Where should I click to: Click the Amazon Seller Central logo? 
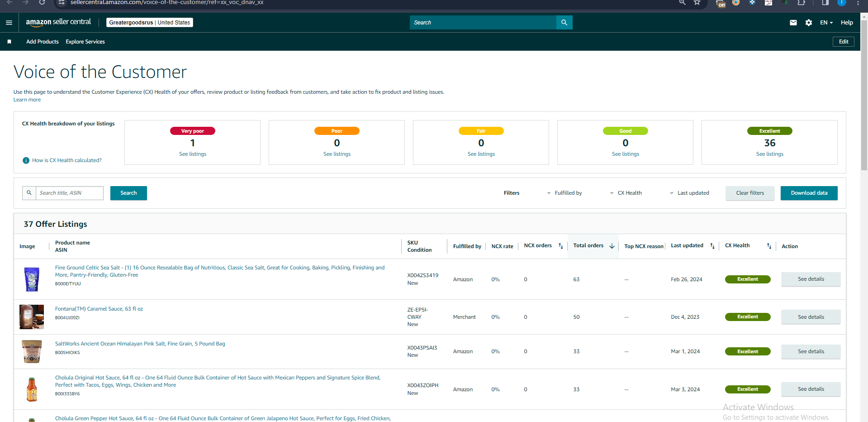coord(58,22)
